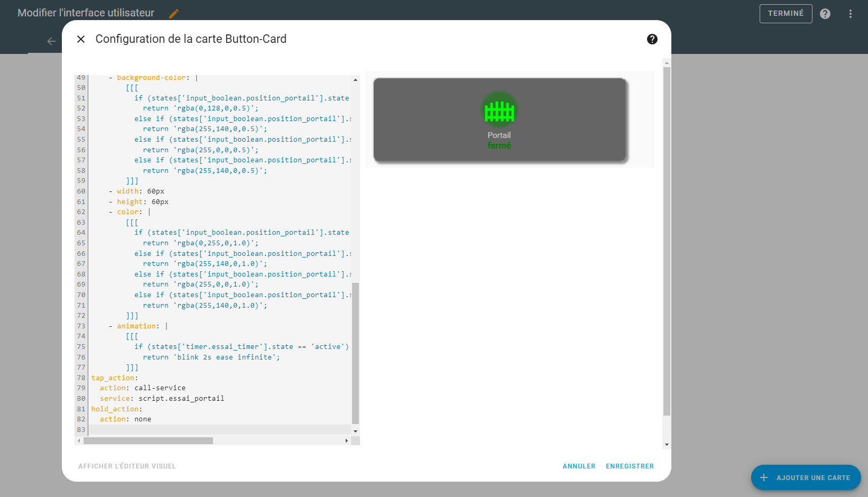Click the AJOUTER UNE CARTE button
The height and width of the screenshot is (497, 868).
point(806,477)
